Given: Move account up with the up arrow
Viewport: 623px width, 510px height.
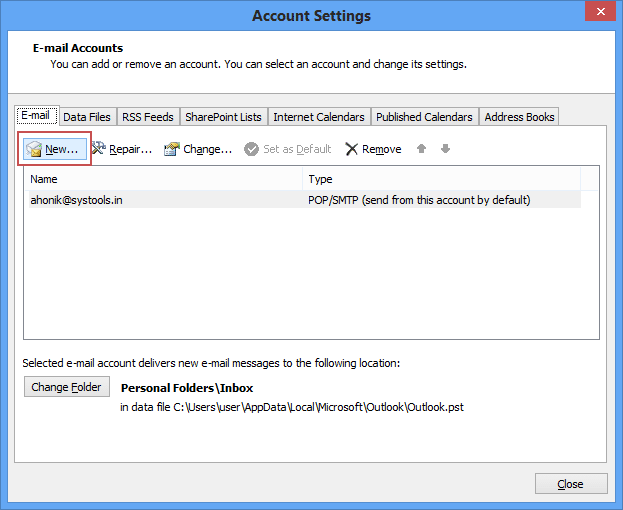Looking at the screenshot, I should 423,149.
